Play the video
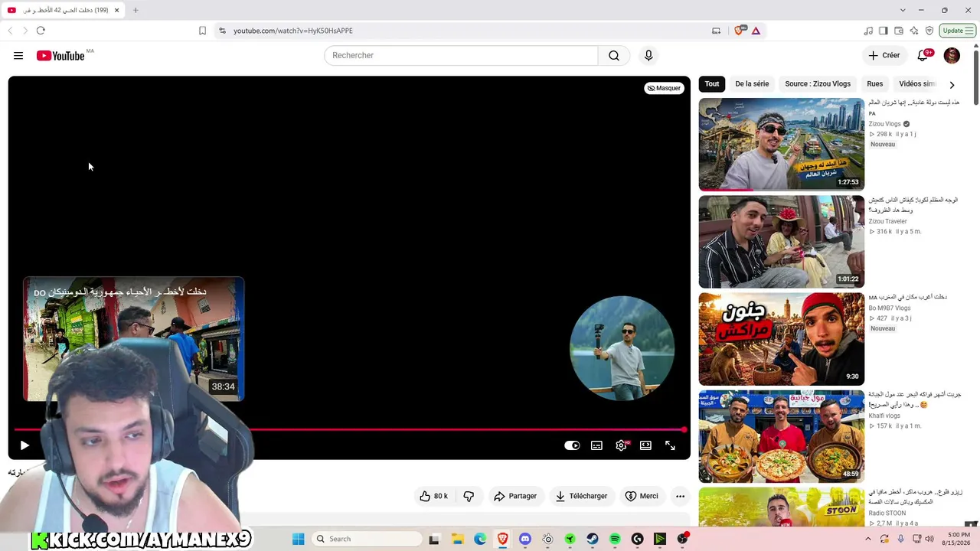 (x=24, y=445)
